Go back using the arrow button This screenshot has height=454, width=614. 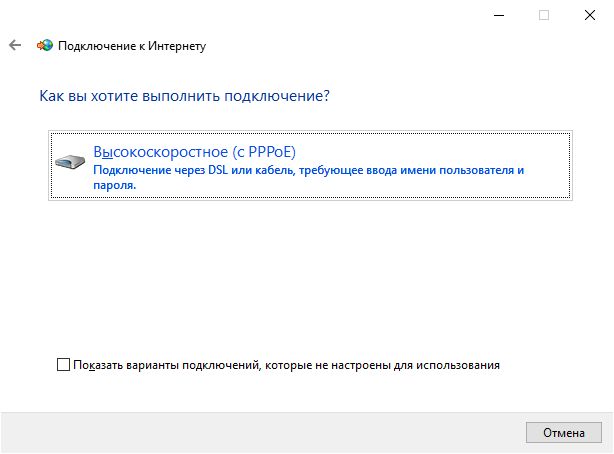[15, 46]
